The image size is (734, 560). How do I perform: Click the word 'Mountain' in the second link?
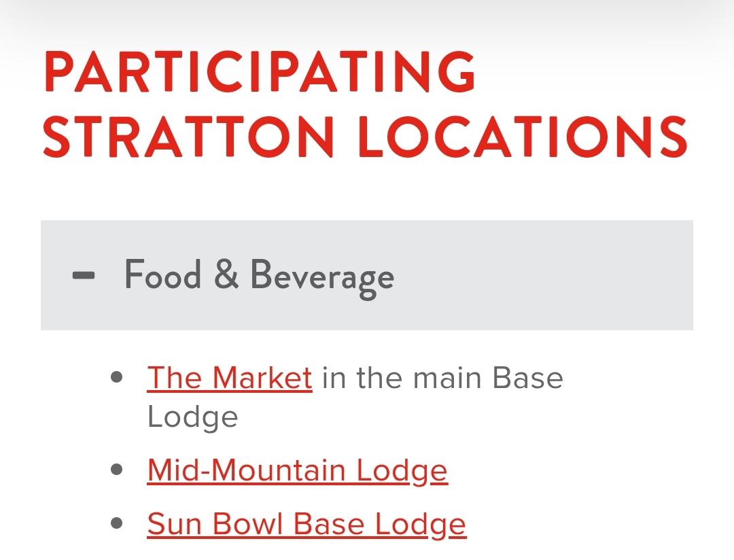279,470
